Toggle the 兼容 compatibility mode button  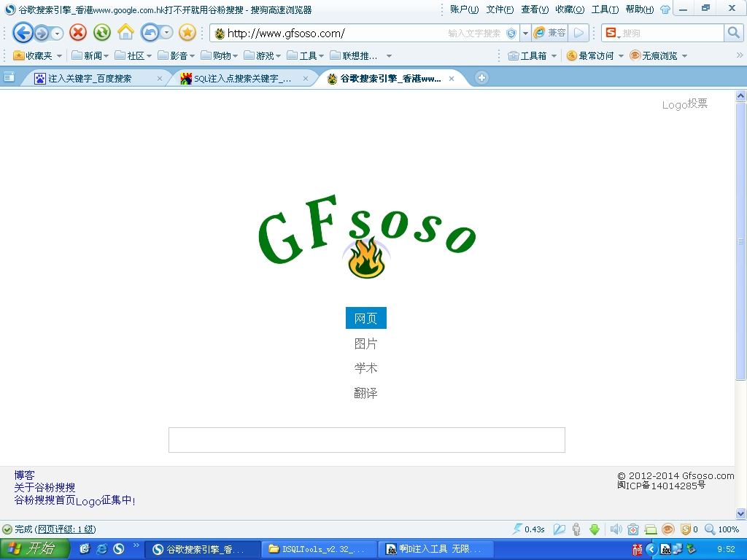[x=550, y=33]
